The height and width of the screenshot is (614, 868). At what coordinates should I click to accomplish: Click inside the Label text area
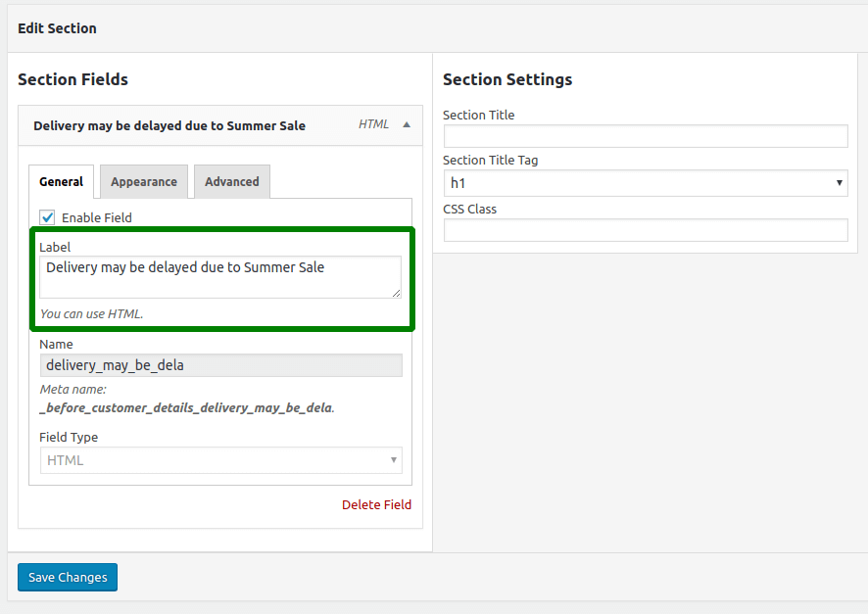tap(220, 276)
